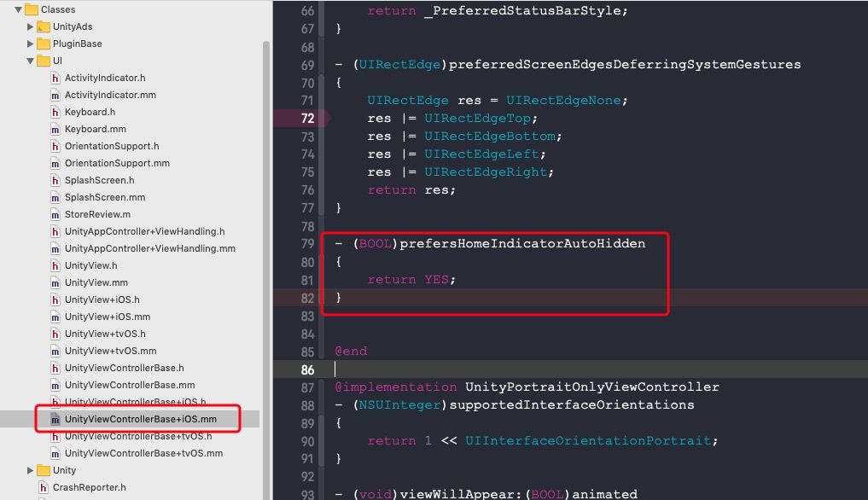Click source icon for UnityView+tvOS.mm
This screenshot has height=500, width=868.
tap(55, 351)
